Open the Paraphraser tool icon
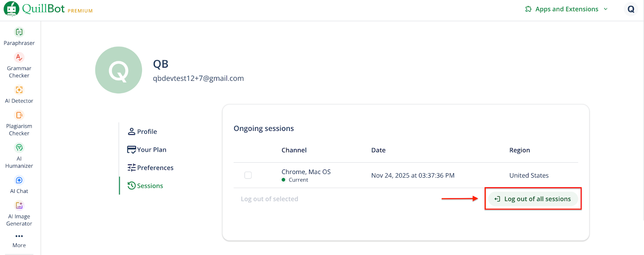Image resolution: width=644 pixels, height=255 pixels. pyautogui.click(x=19, y=32)
